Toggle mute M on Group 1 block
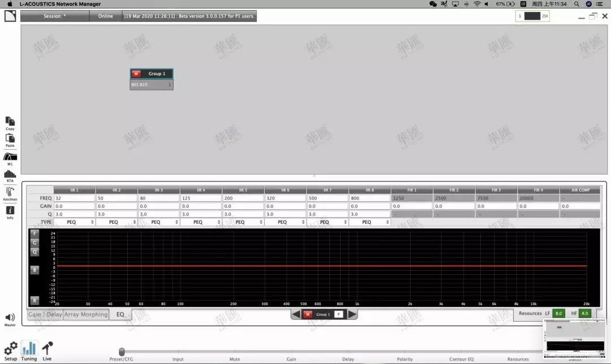The width and height of the screenshot is (611, 364). (x=136, y=73)
